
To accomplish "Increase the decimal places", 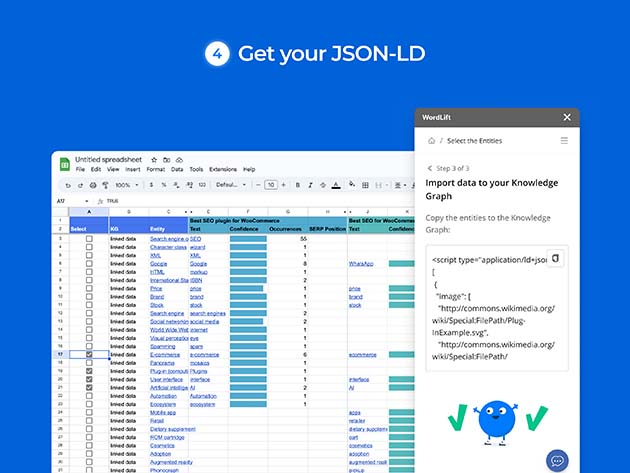I will (189, 185).
